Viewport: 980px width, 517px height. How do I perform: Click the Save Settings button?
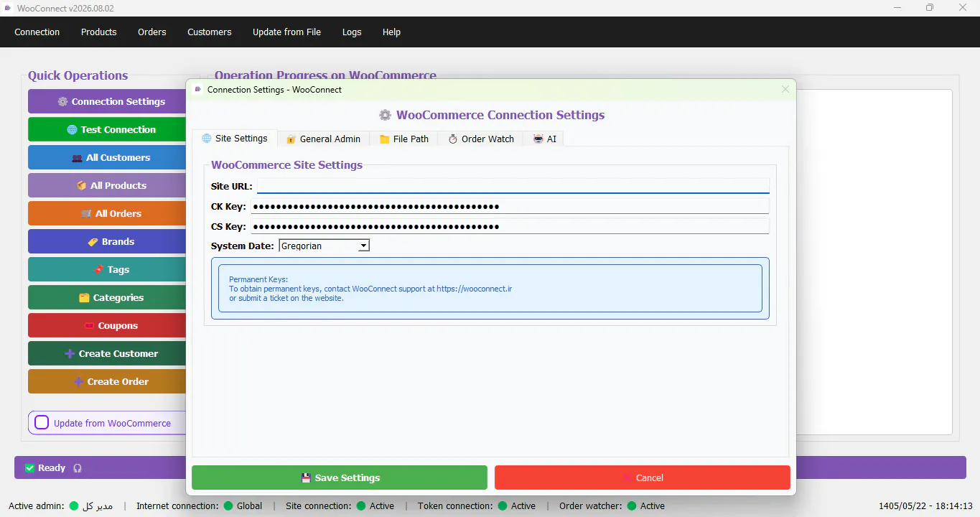[x=340, y=478]
